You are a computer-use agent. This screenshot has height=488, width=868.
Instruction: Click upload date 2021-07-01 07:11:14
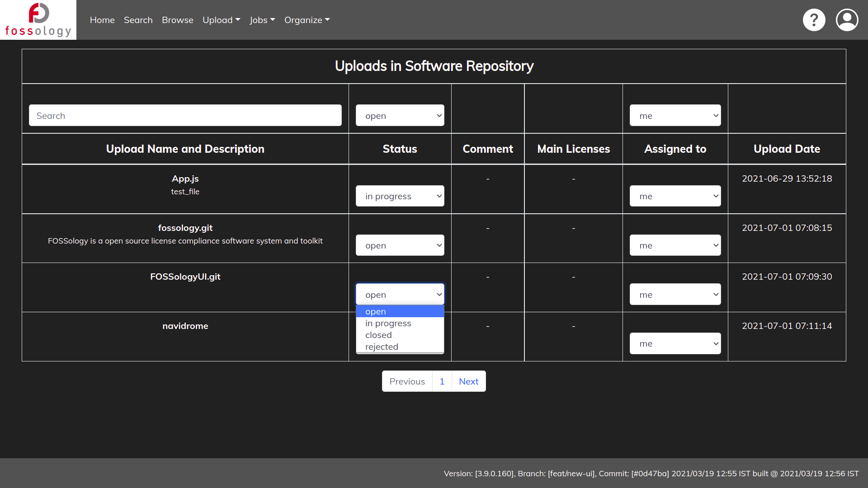tap(787, 326)
